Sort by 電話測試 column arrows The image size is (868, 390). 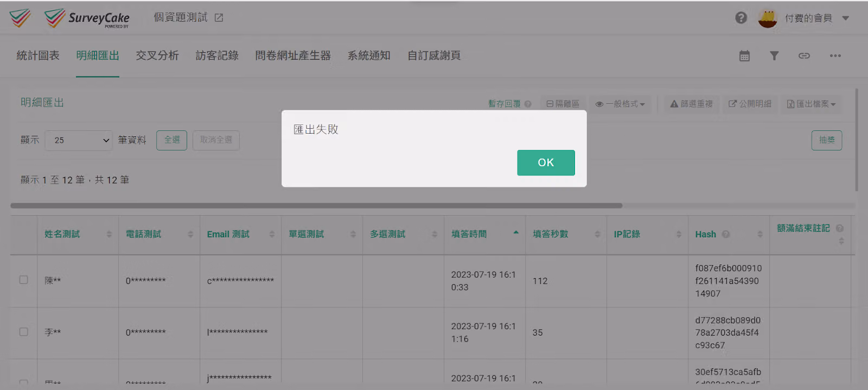[x=190, y=234]
